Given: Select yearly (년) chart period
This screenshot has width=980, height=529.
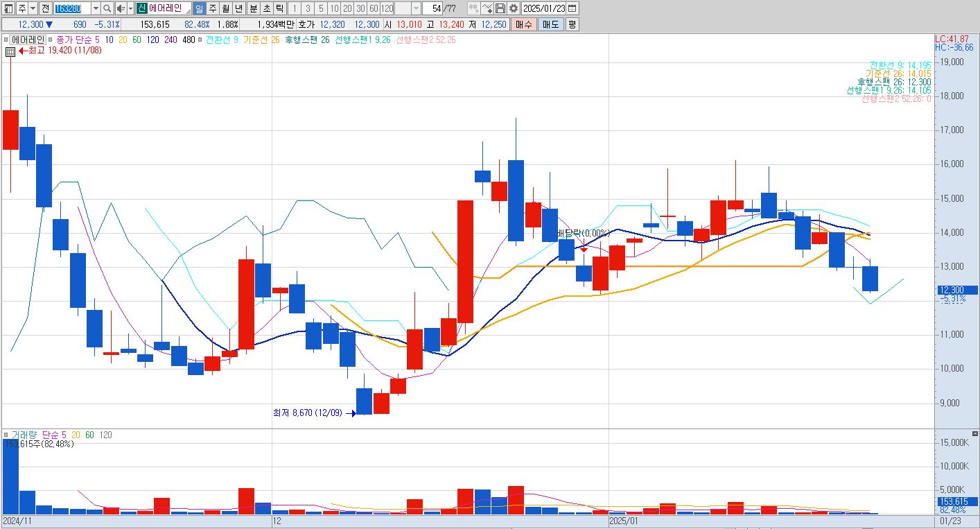Looking at the screenshot, I should 238,8.
